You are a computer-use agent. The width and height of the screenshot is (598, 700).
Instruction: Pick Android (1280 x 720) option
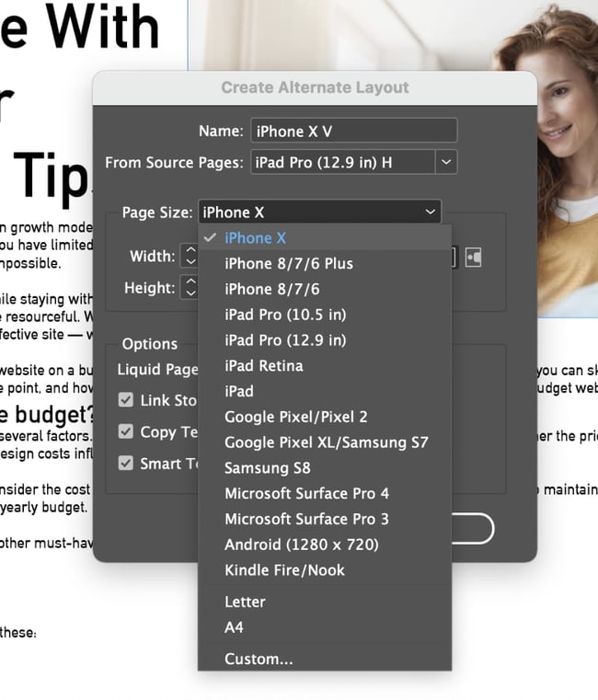(x=301, y=545)
